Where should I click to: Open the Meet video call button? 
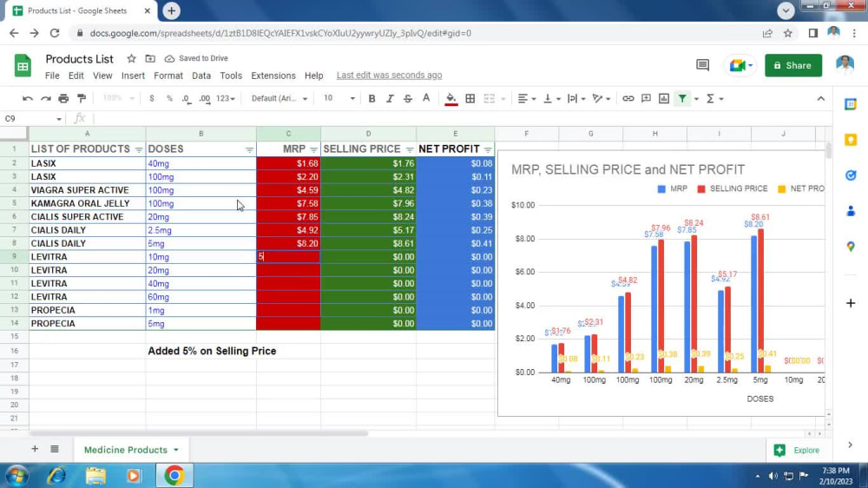pyautogui.click(x=740, y=65)
